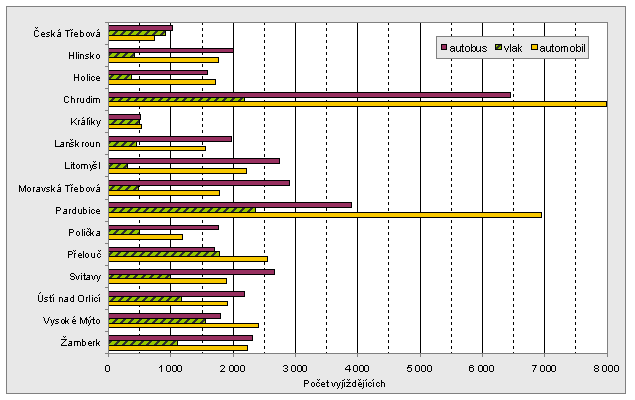Viewport: 635px width, 400px height.
Task: Click the autobus legend color swatch
Action: pos(443,48)
